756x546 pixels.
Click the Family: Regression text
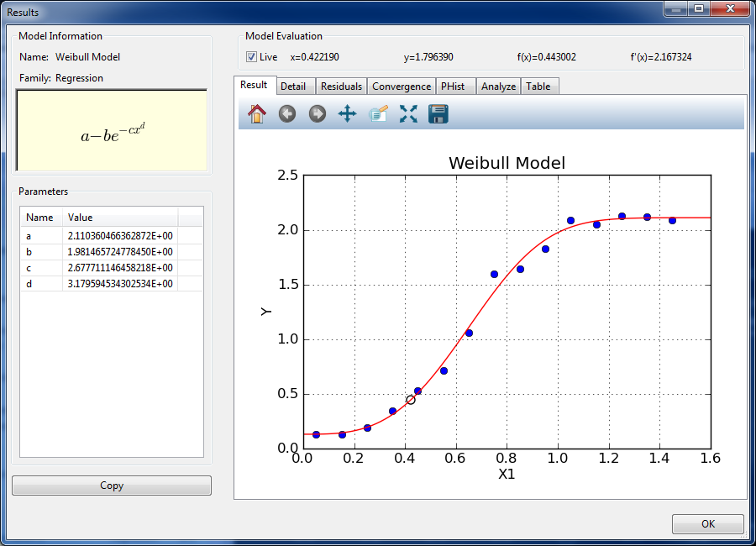coord(61,78)
